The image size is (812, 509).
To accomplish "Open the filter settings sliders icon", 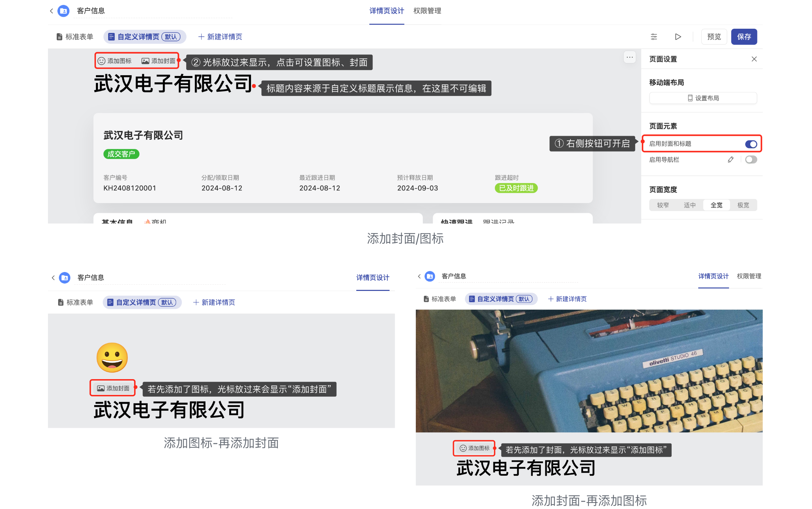I will pyautogui.click(x=654, y=37).
